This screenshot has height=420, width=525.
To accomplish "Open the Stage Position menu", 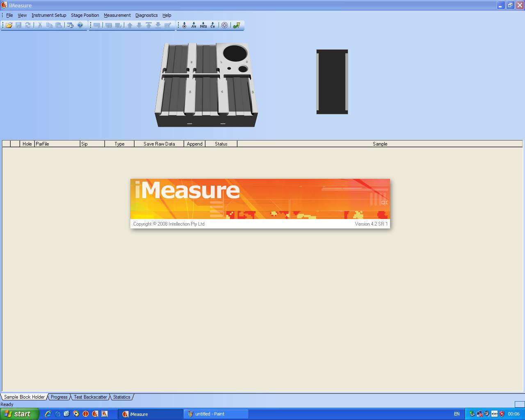I will click(85, 15).
